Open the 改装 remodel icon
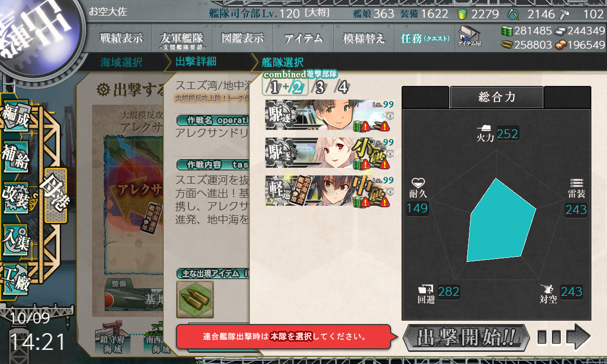The image size is (607, 364). 16,199
